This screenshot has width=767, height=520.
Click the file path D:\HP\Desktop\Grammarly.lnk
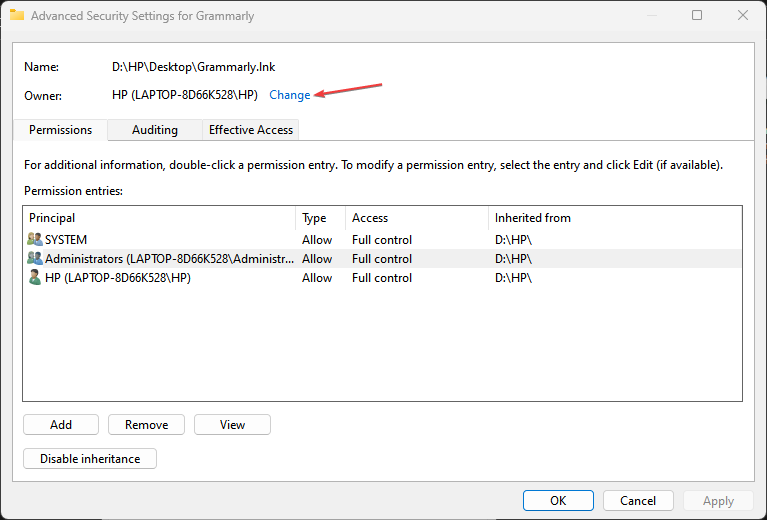click(x=193, y=67)
